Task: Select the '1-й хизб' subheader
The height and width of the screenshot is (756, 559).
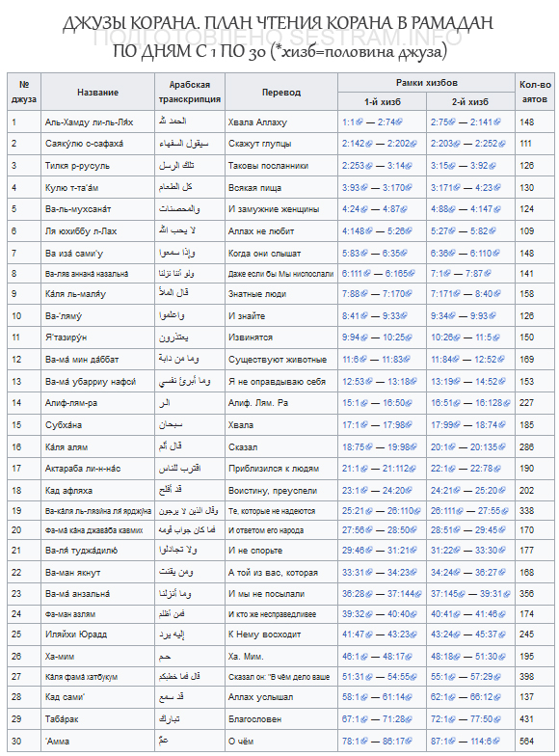Action: point(382,102)
